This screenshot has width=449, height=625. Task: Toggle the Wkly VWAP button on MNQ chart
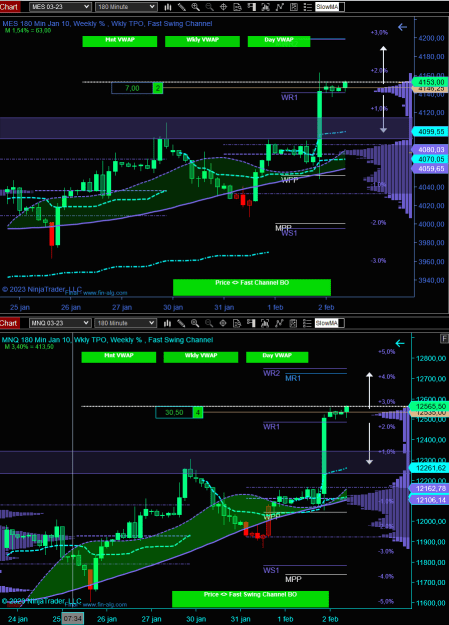coord(201,357)
